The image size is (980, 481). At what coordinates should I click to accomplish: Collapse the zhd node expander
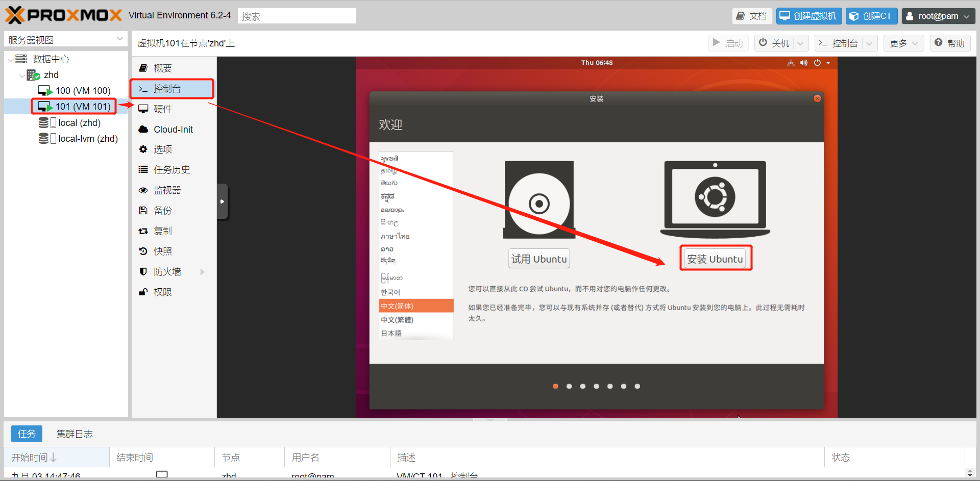(x=22, y=75)
